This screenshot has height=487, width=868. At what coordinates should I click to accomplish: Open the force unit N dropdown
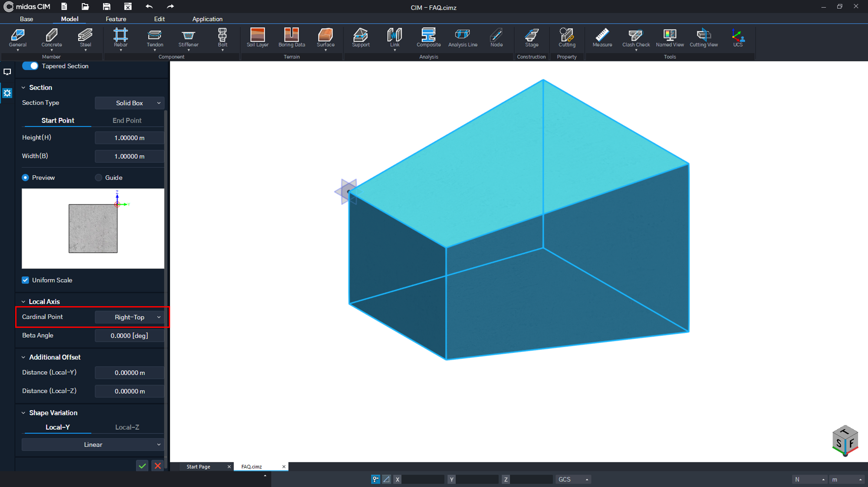[809, 479]
